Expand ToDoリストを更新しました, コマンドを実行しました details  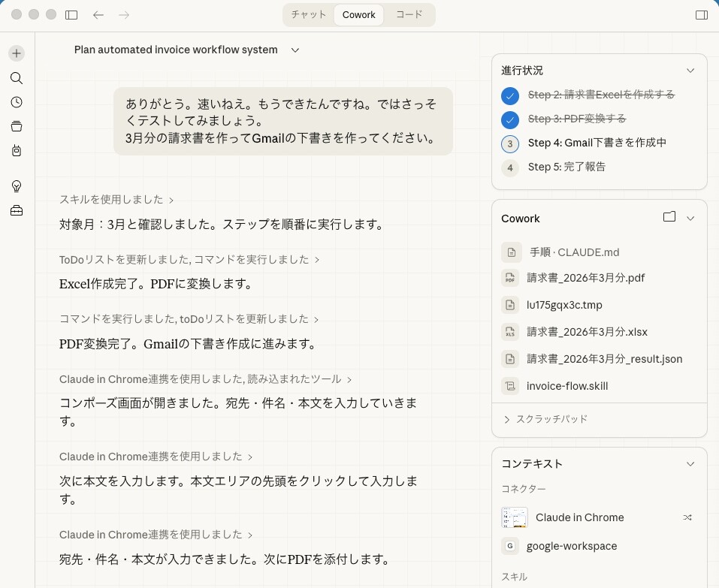[189, 259]
